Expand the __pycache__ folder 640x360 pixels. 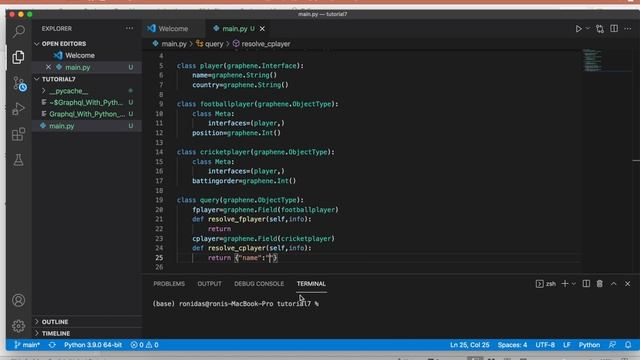(x=87, y=91)
